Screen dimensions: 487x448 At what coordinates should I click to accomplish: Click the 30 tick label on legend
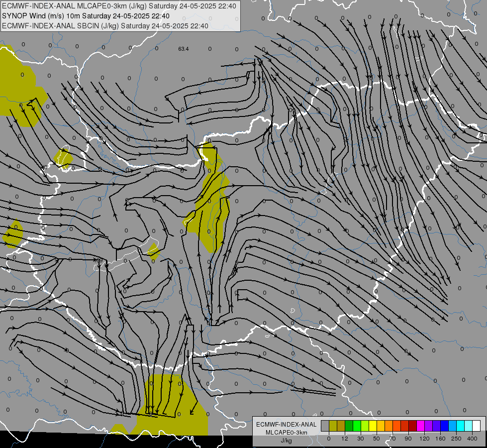click(361, 439)
